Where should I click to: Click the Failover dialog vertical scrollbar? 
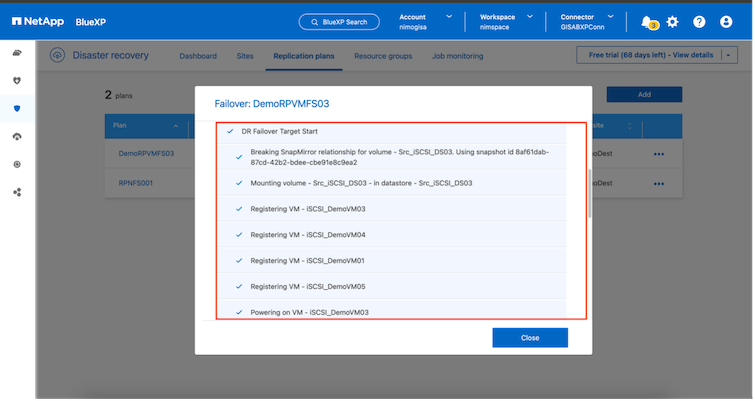589,190
